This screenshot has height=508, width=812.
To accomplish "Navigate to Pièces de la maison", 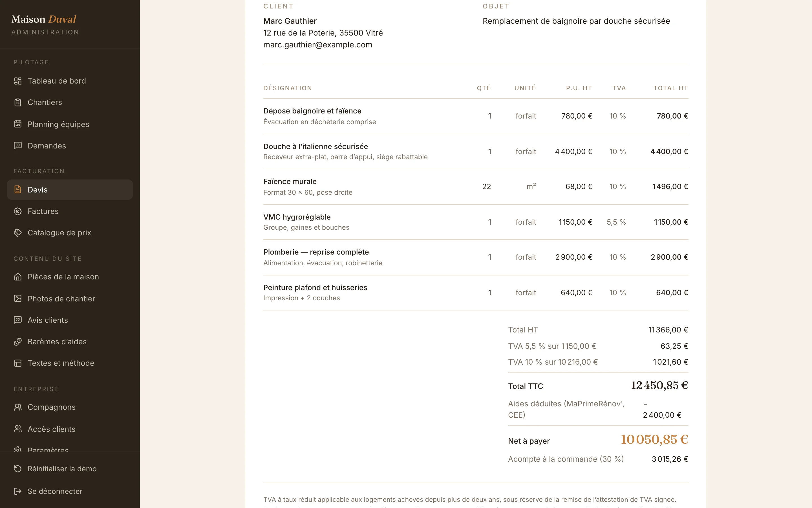I will click(70, 277).
